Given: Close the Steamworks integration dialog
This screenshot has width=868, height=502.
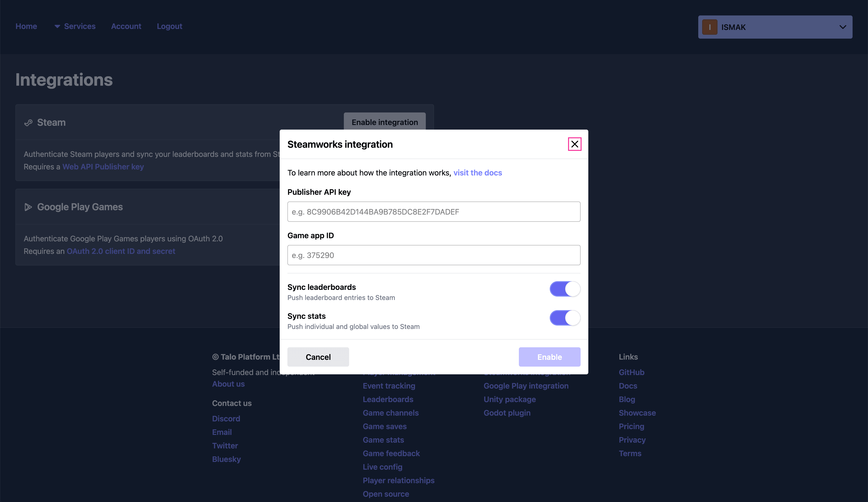Looking at the screenshot, I should coord(575,144).
